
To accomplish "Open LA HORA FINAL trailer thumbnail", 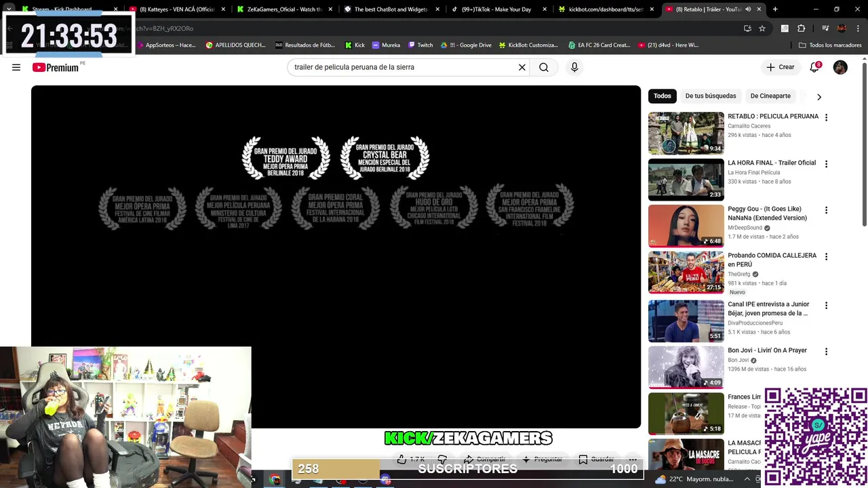I will click(686, 180).
